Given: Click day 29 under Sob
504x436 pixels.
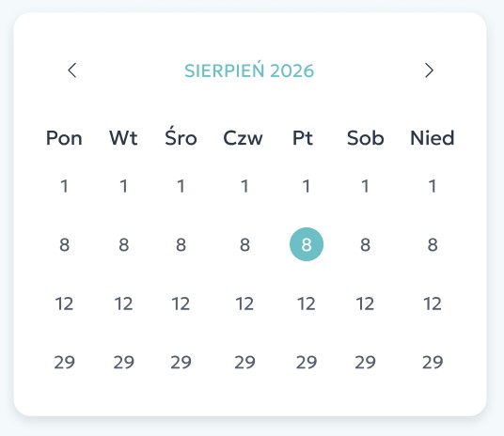Looking at the screenshot, I should [365, 362].
